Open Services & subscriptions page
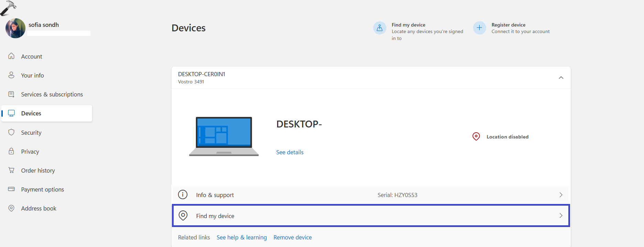 coord(52,94)
